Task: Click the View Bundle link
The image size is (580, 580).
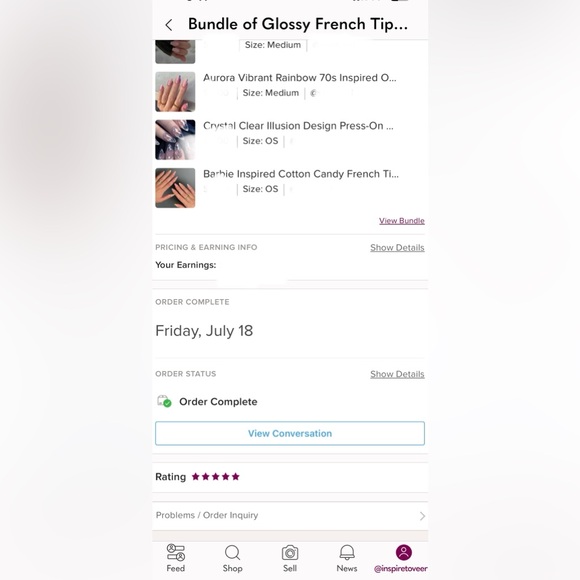Action: click(x=402, y=221)
